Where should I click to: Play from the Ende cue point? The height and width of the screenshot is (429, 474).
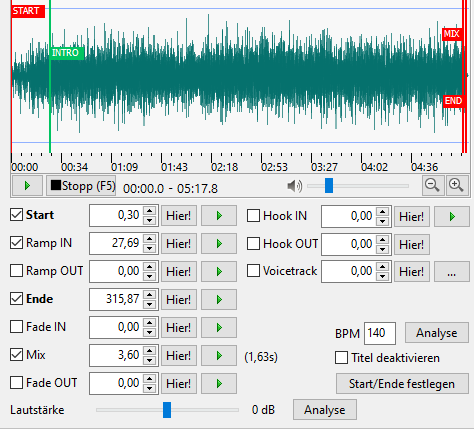(x=219, y=299)
